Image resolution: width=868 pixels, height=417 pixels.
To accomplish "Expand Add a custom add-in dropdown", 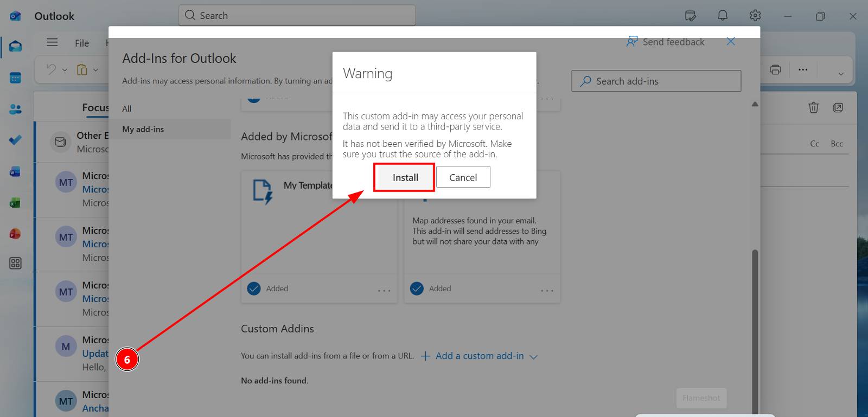I will point(533,357).
